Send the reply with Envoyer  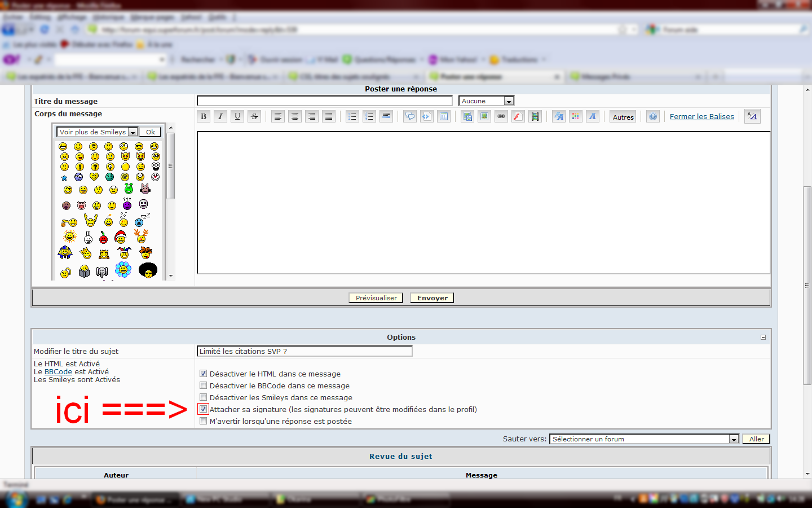click(432, 298)
